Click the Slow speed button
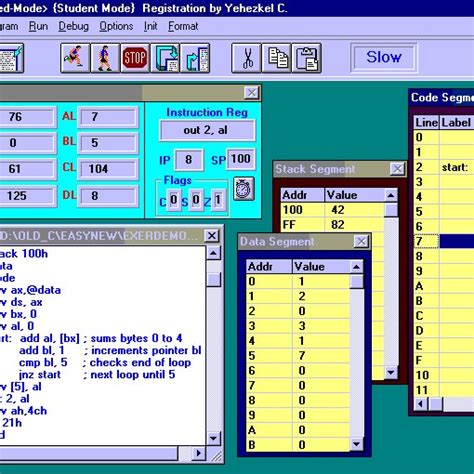The image size is (474, 474). [x=384, y=57]
